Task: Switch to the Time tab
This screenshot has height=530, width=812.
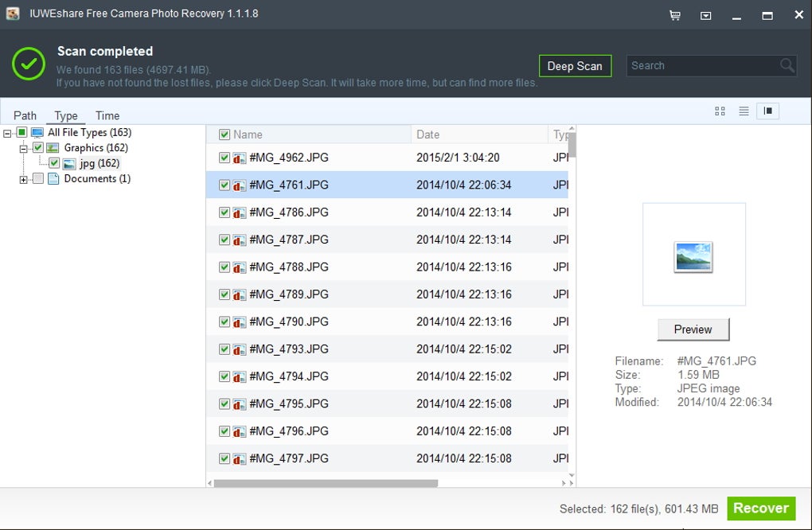Action: pos(107,115)
